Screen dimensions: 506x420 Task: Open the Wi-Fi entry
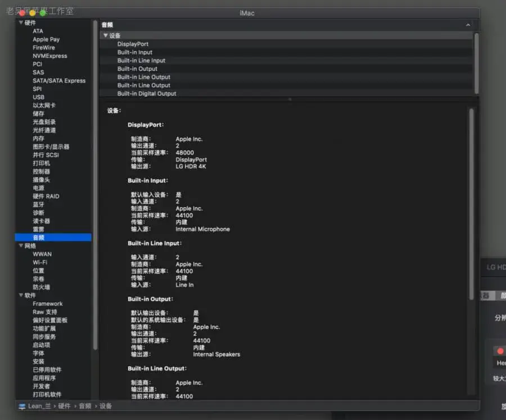(40, 262)
